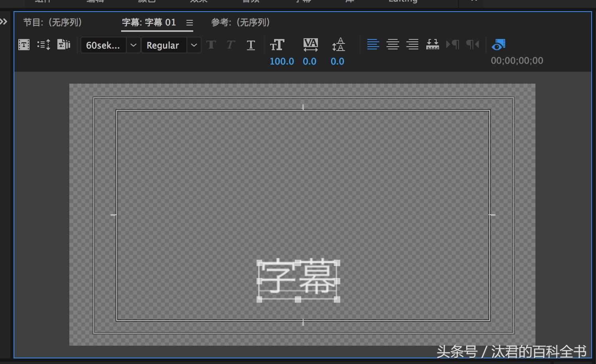Image resolution: width=596 pixels, height=364 pixels.
Task: Open the font family dropdown showing 60sek
Action: 133,45
